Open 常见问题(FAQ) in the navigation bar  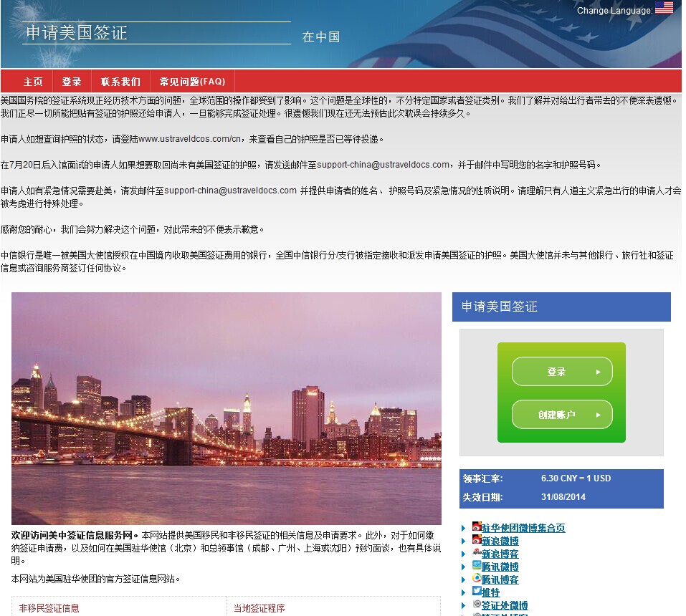click(x=192, y=82)
